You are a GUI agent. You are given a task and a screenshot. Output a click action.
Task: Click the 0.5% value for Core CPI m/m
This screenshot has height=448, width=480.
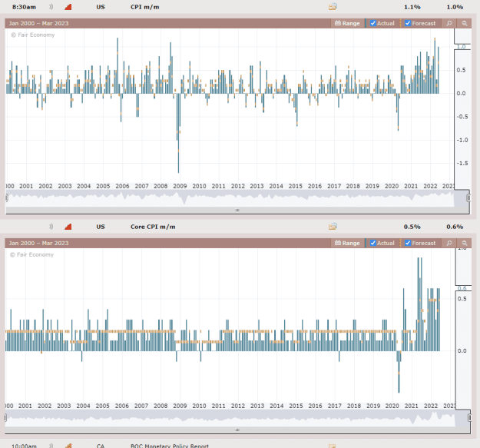tap(412, 227)
